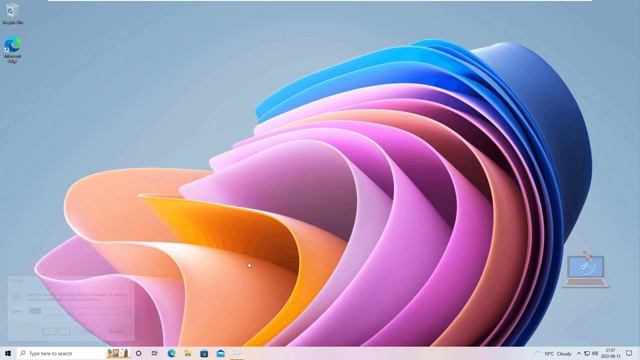Open the volume control in tray
This screenshot has width=640, height=360.
[595, 353]
